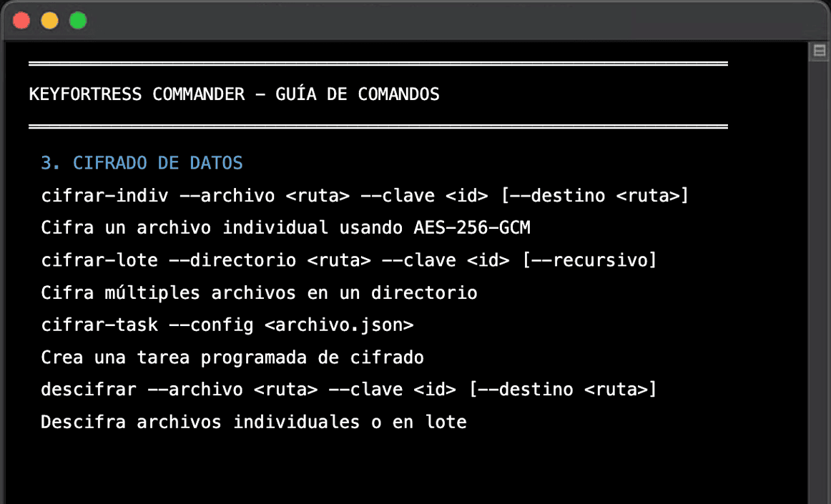
Task: Click the --directorio flag text
Action: click(232, 260)
